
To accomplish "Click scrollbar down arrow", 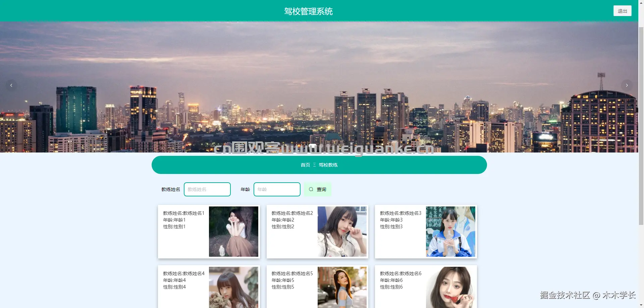I will [x=641, y=305].
